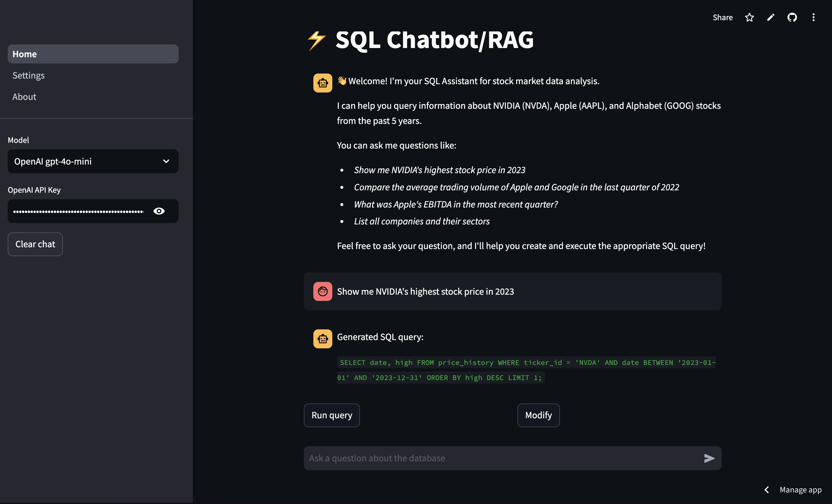This screenshot has width=832, height=504.
Task: Open the Settings page
Action: point(28,75)
